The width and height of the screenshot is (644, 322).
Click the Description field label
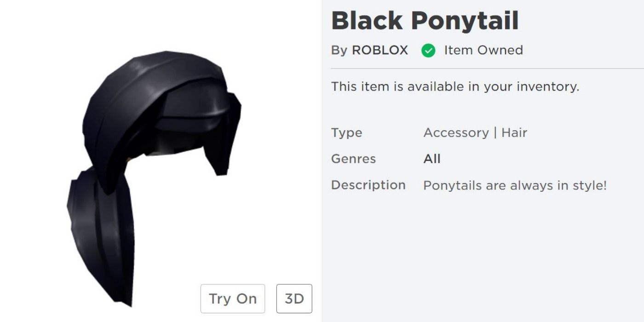[368, 185]
